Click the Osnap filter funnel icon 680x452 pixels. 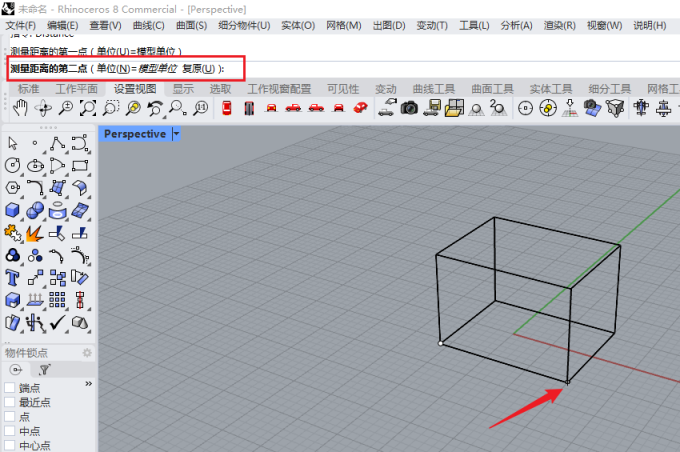tap(44, 370)
